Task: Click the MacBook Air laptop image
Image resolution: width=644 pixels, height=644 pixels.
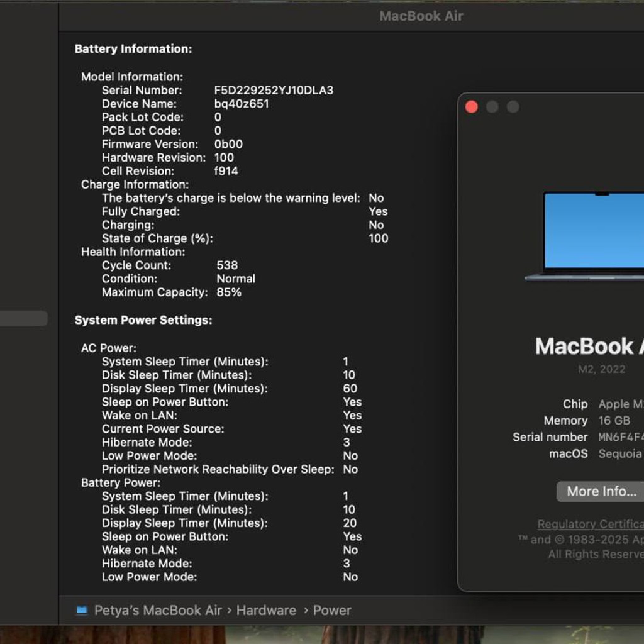Action: (x=585, y=236)
